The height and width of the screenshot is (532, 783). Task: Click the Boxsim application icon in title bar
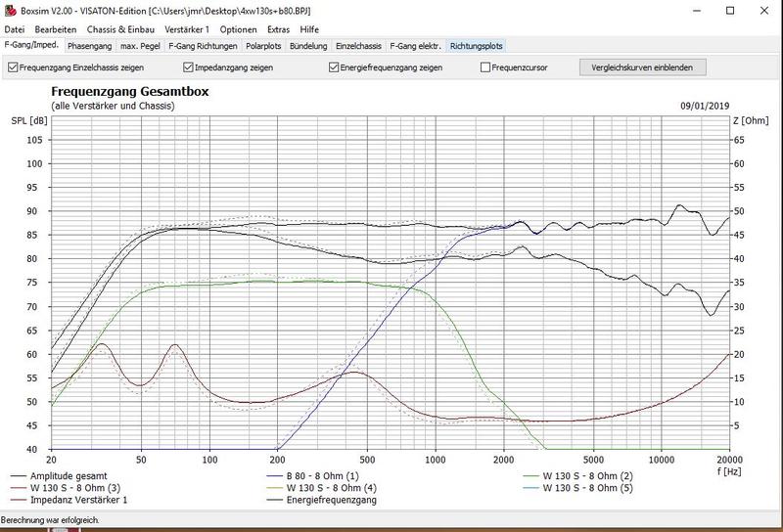(10, 10)
